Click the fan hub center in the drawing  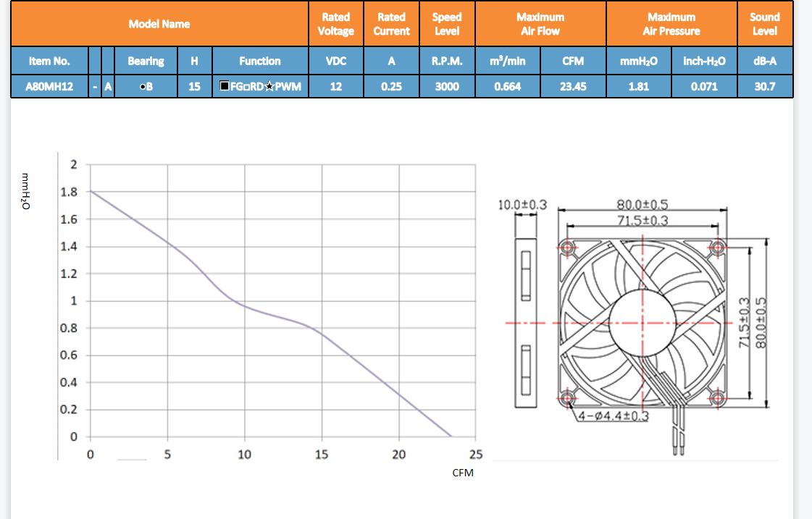click(x=641, y=322)
